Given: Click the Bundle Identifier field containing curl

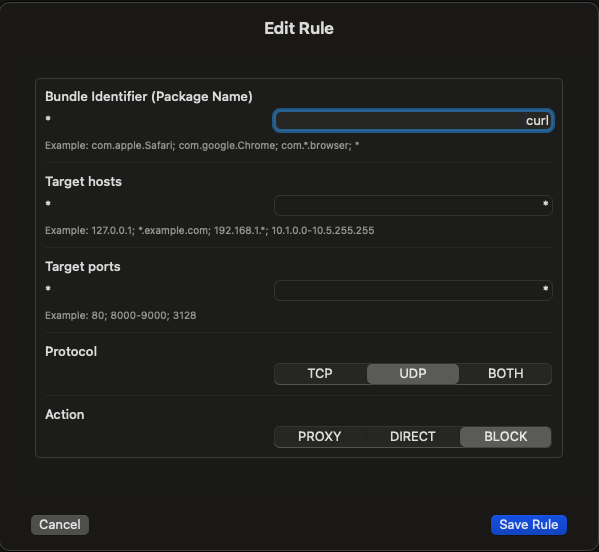Looking at the screenshot, I should [413, 121].
